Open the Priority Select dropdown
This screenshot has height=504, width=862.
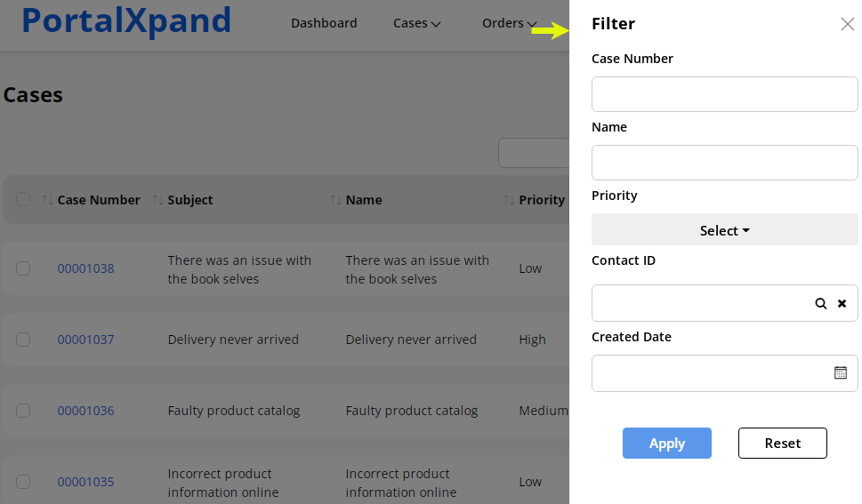724,230
